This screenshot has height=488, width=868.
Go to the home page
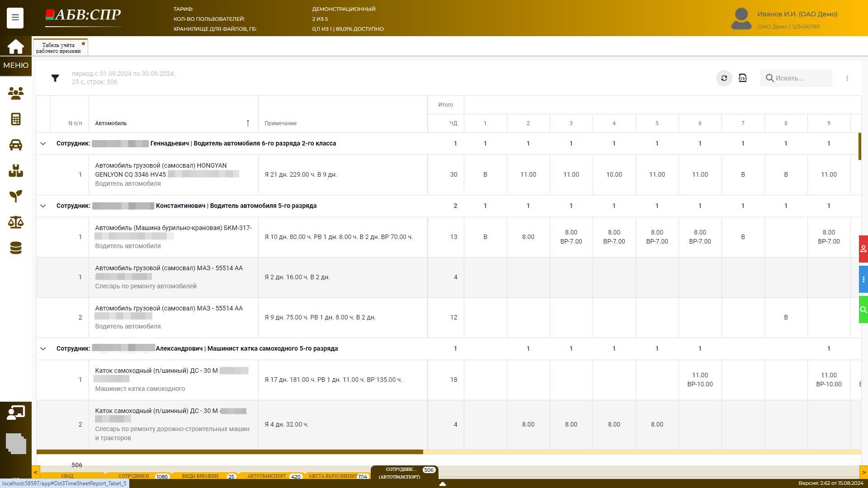click(x=15, y=46)
